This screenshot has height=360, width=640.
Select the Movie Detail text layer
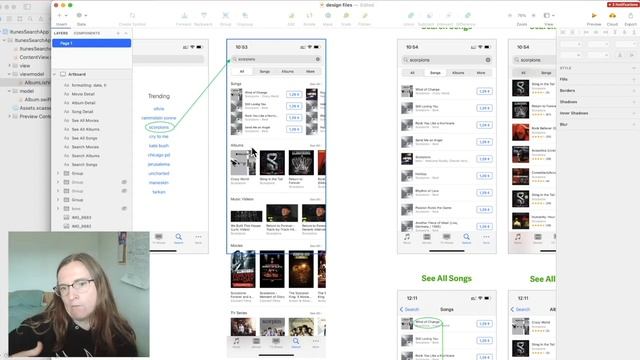click(83, 94)
